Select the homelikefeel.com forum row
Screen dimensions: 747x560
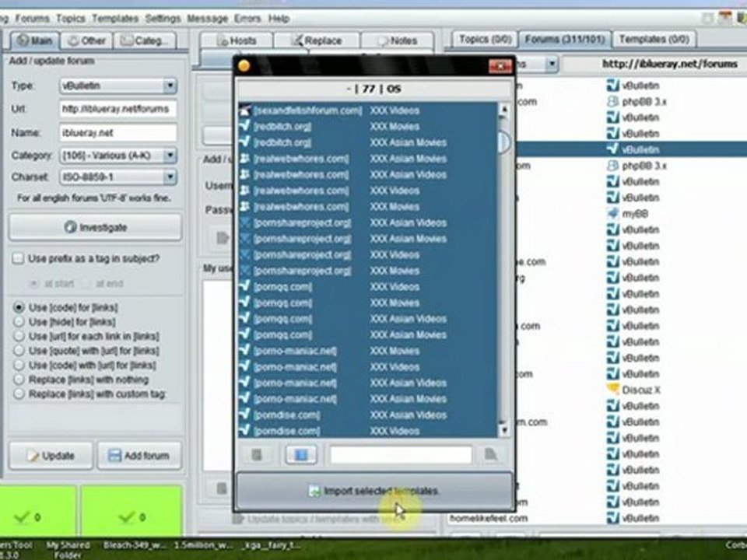pos(598,518)
